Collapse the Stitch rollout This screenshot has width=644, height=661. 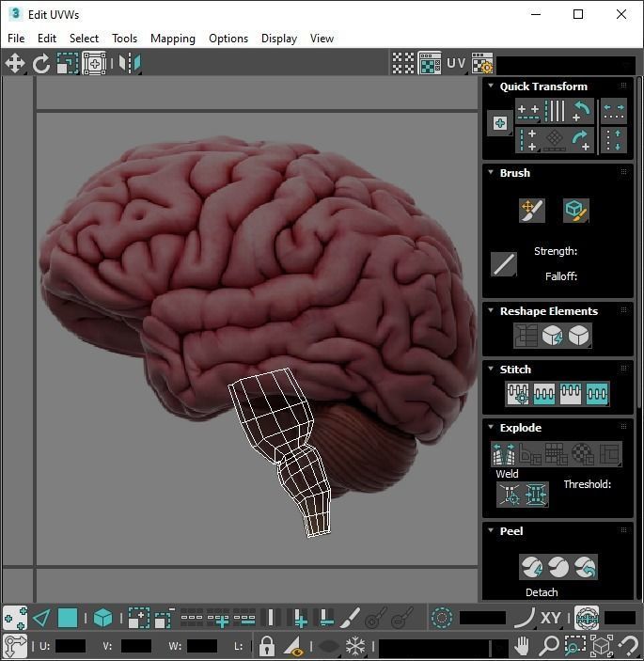click(491, 369)
